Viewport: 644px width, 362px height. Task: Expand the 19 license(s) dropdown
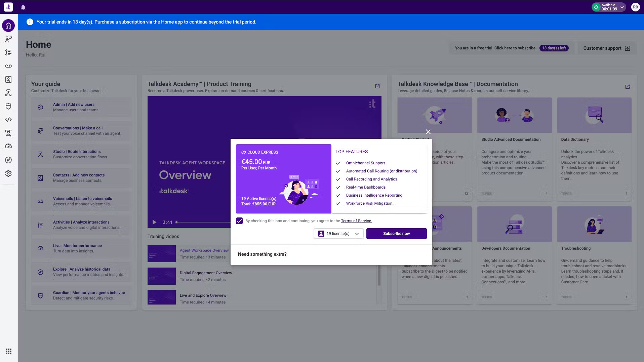pyautogui.click(x=338, y=234)
